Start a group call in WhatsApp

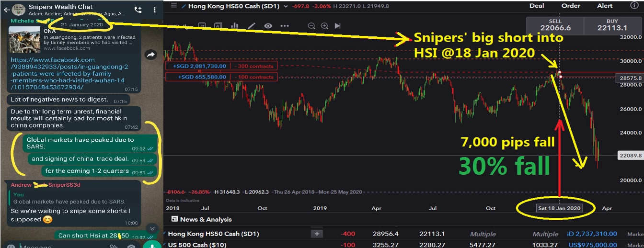(x=138, y=10)
